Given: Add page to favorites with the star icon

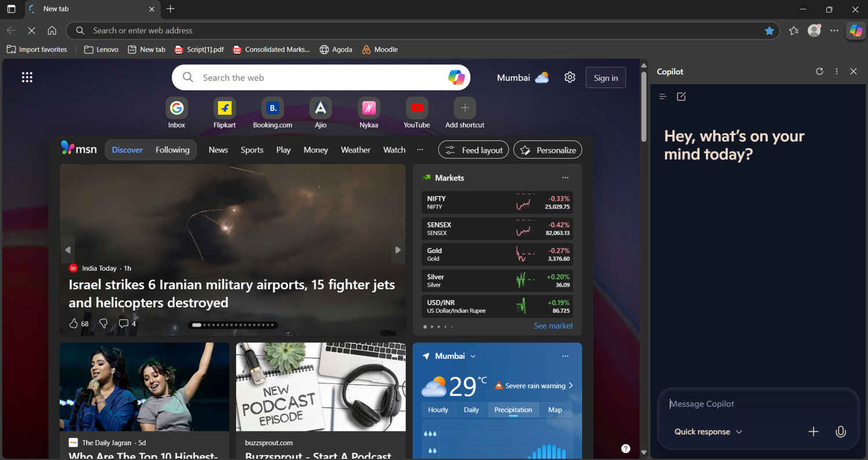Looking at the screenshot, I should [x=770, y=31].
